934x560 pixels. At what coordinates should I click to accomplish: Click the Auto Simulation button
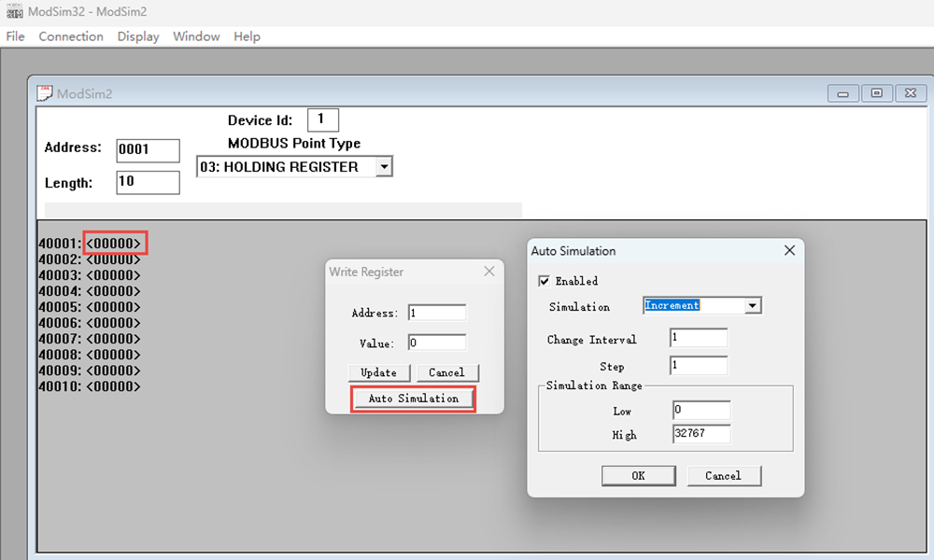[414, 399]
